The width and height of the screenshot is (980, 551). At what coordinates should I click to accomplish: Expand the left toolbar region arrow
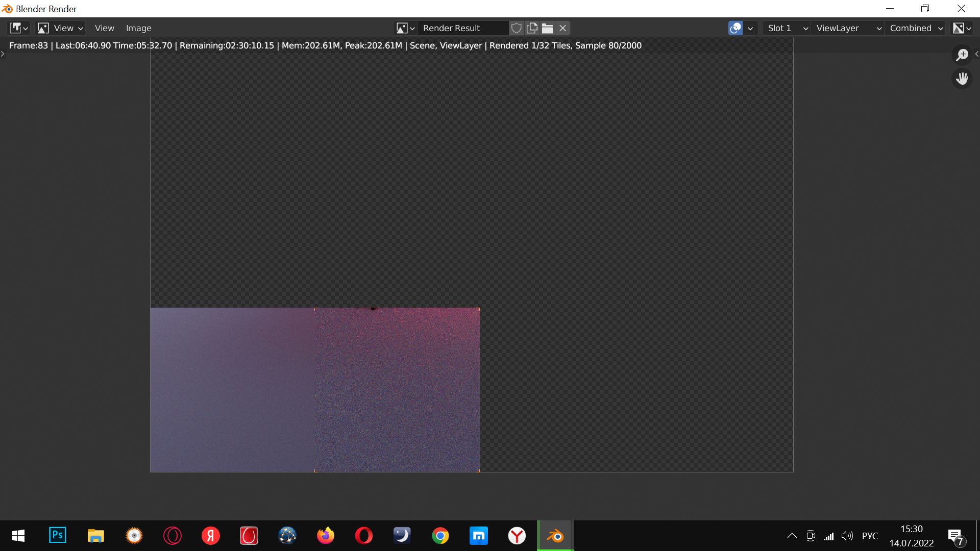point(3,54)
